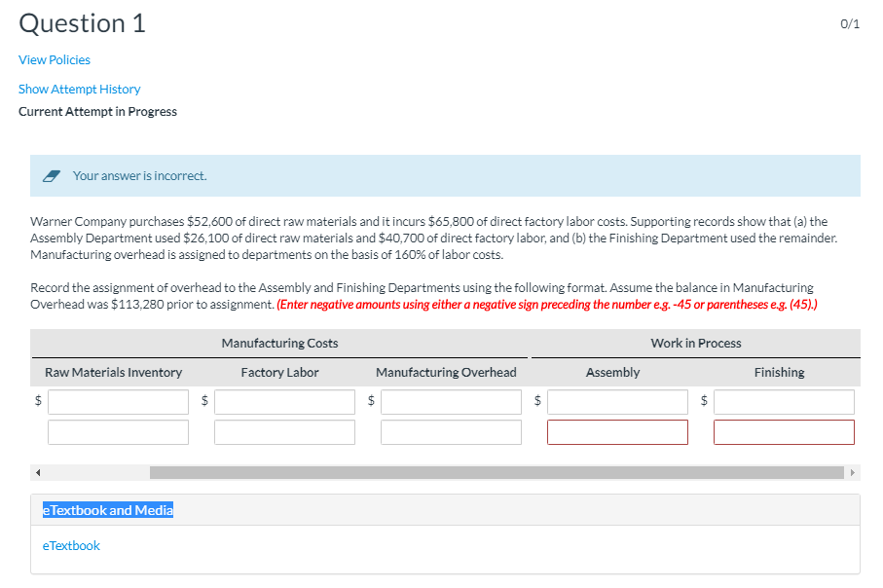Viewport: 883px width, 588px height.
Task: Click the 'Factory Labor' column header
Action: (x=279, y=372)
